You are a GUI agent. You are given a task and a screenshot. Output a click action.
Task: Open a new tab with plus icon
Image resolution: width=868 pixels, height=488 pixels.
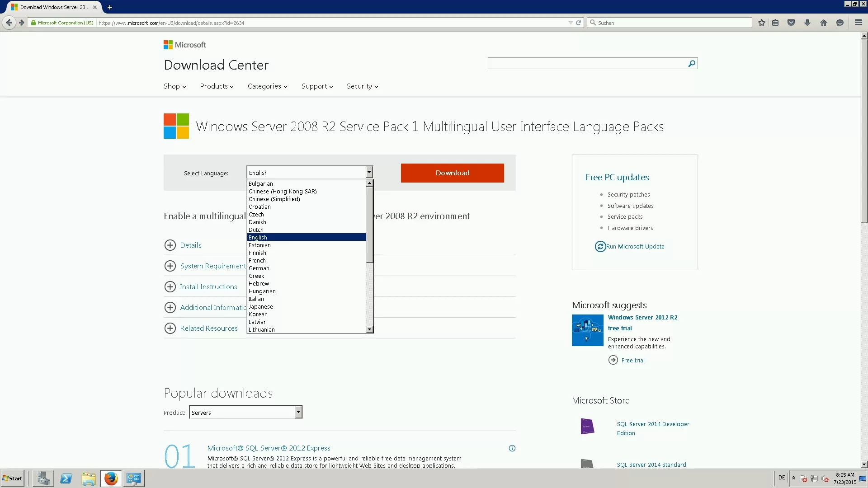[x=109, y=7]
